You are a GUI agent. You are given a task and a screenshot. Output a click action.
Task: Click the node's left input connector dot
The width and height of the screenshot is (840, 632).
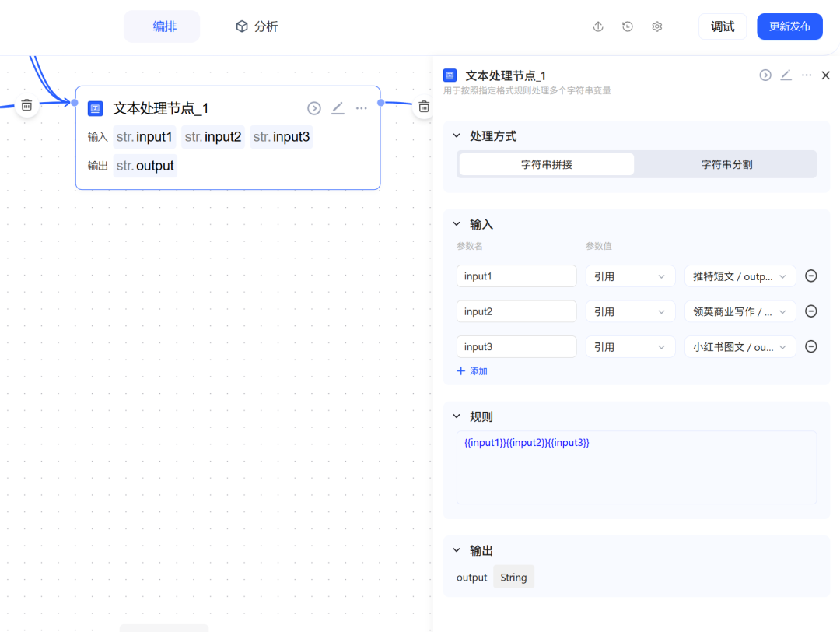(75, 103)
